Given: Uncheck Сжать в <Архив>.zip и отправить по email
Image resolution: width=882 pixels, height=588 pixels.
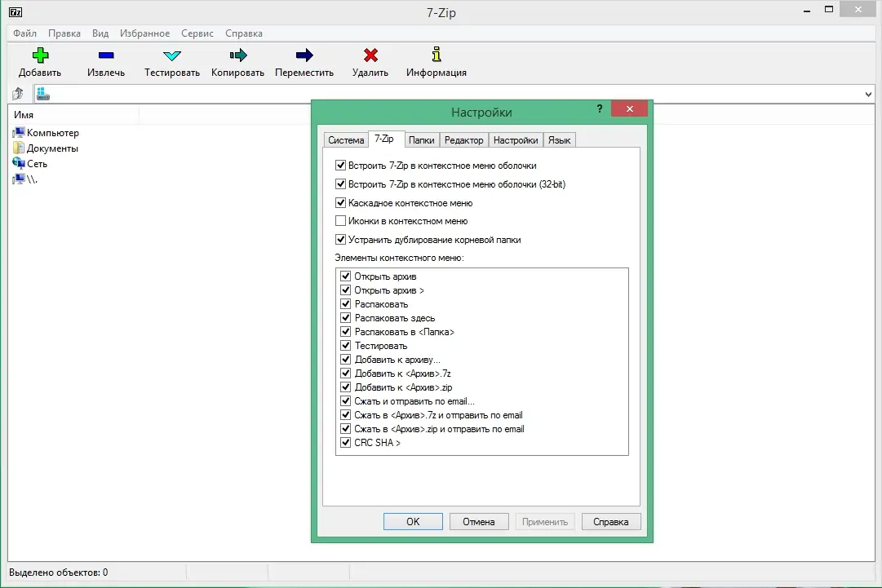Looking at the screenshot, I should (345, 428).
